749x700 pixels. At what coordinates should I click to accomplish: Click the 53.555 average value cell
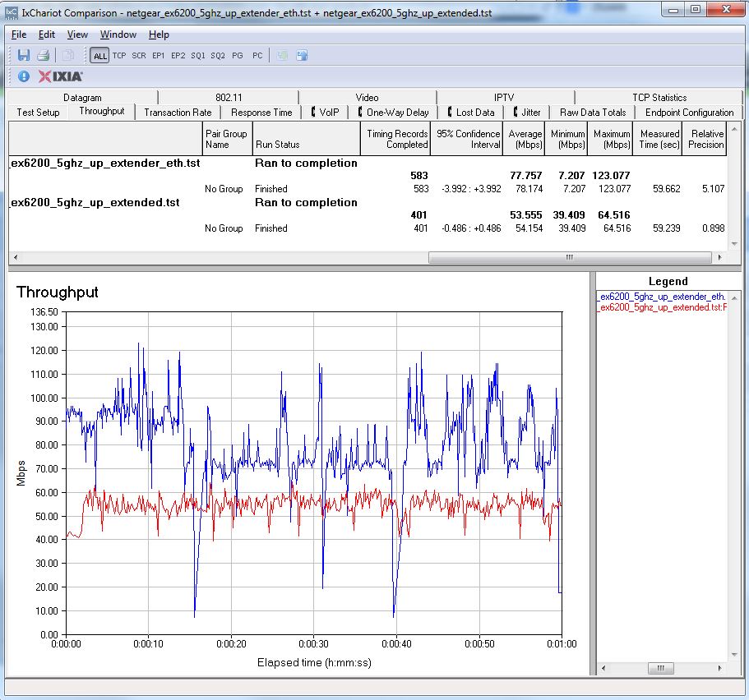coord(525,215)
